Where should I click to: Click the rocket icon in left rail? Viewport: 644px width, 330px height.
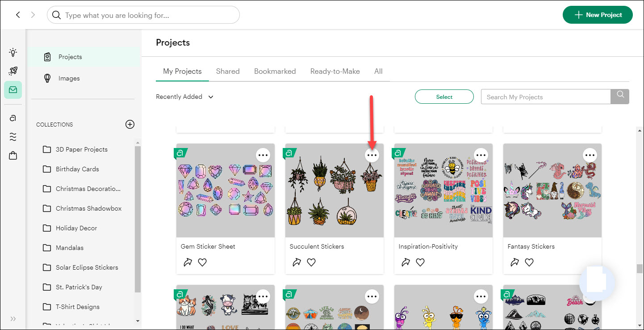(13, 71)
